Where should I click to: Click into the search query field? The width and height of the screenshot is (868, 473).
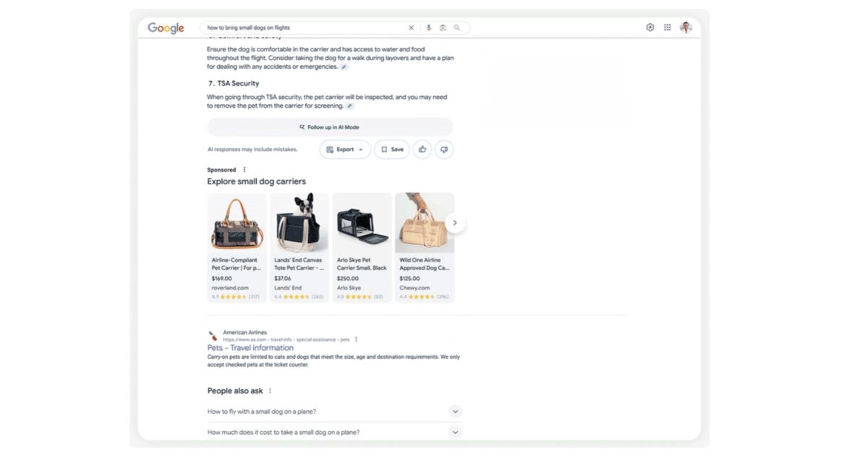coord(304,27)
